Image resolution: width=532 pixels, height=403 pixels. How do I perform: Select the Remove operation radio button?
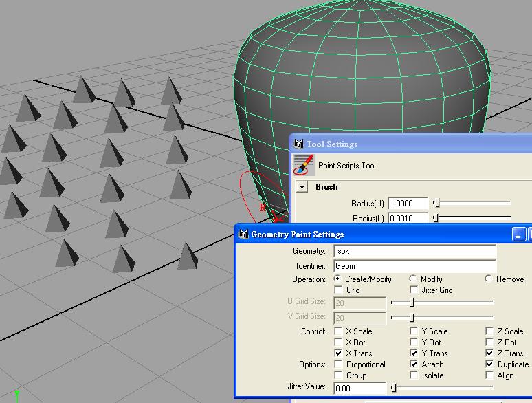point(488,279)
